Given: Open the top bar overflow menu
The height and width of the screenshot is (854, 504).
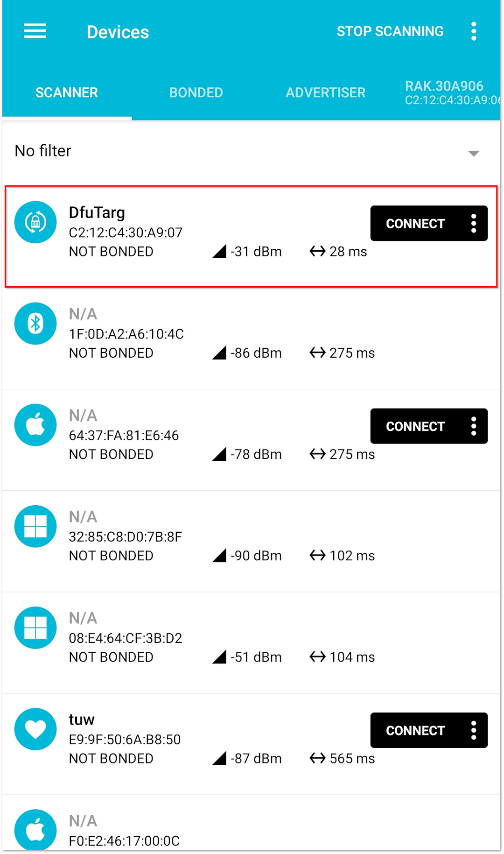Looking at the screenshot, I should pos(474,31).
